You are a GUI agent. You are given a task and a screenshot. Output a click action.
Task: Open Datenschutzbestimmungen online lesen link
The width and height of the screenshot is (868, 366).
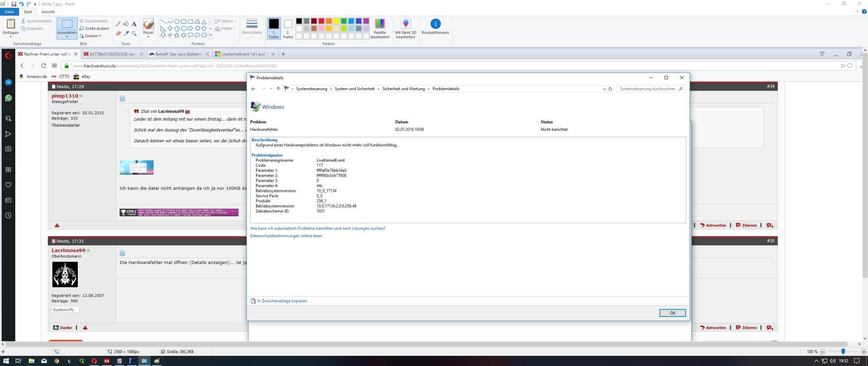(286, 236)
